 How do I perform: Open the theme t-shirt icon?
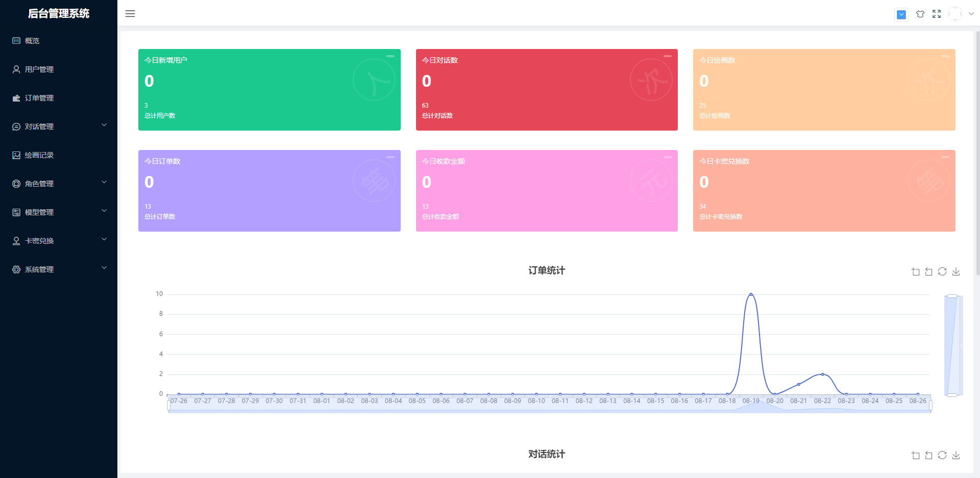[920, 14]
